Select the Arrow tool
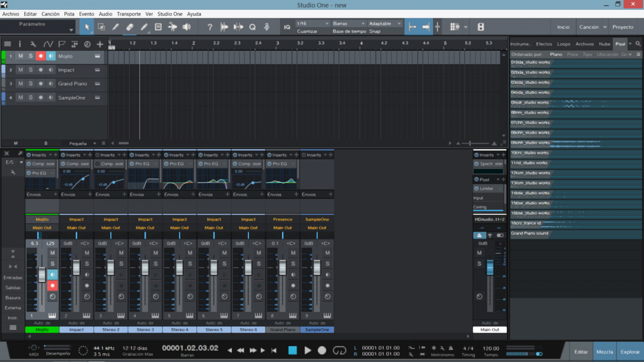The image size is (644, 362). pos(86,27)
